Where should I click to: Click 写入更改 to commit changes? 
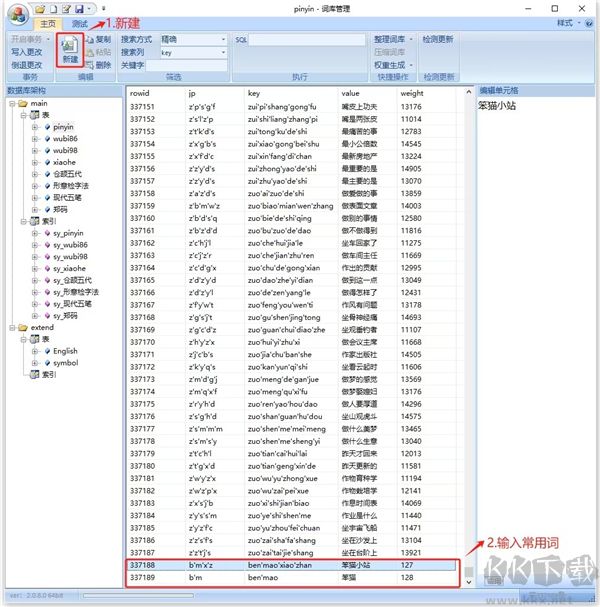tap(26, 52)
